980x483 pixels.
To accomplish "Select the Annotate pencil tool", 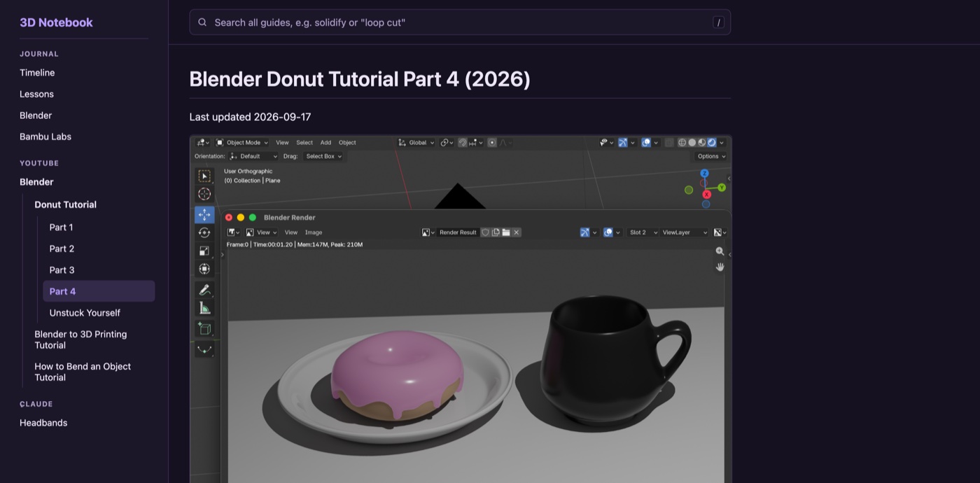I will tap(204, 290).
